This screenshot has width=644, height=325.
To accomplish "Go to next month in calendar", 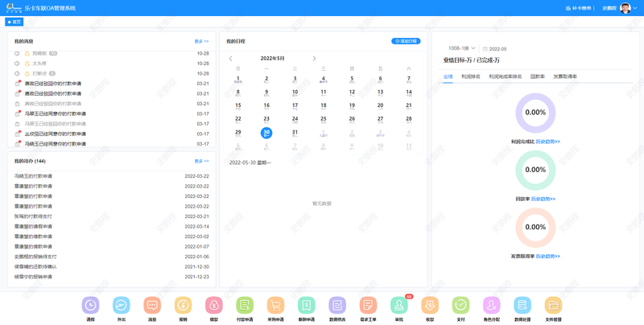I will pos(314,59).
